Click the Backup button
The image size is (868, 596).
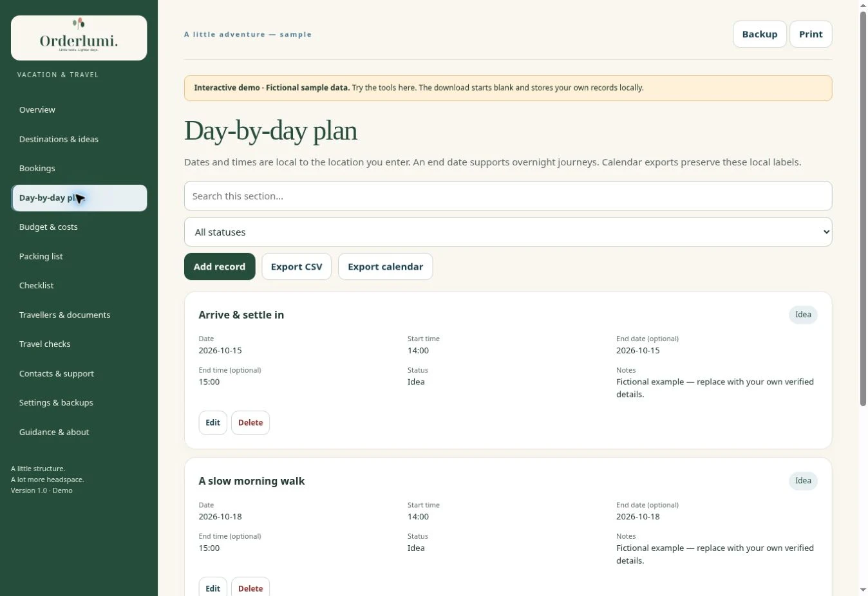[759, 34]
